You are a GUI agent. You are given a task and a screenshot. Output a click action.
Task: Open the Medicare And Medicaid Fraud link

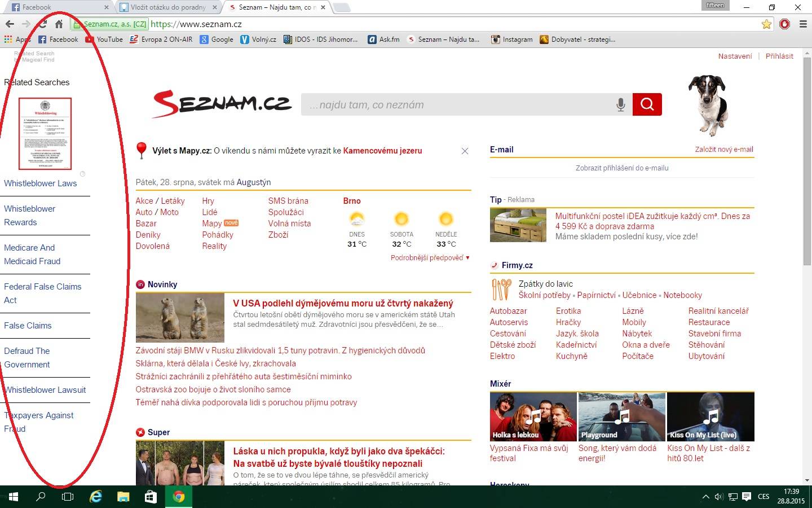[32, 255]
